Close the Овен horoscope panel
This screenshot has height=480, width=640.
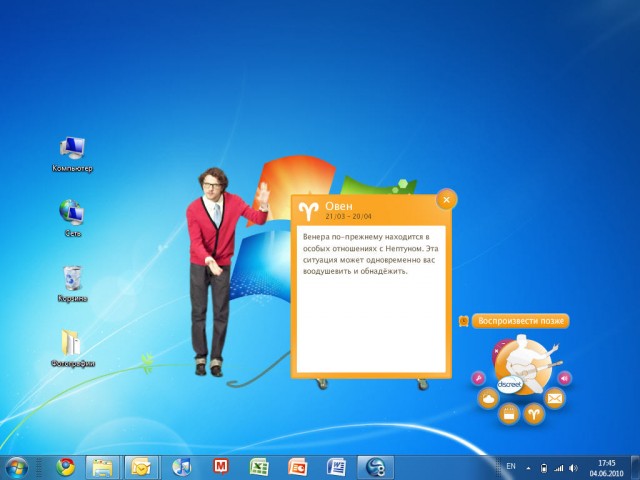446,200
